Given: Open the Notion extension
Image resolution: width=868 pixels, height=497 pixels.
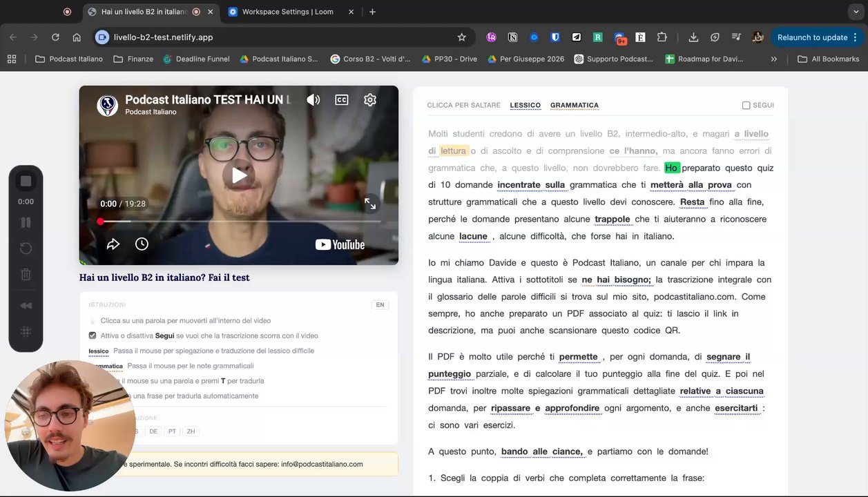Looking at the screenshot, I should click(512, 37).
